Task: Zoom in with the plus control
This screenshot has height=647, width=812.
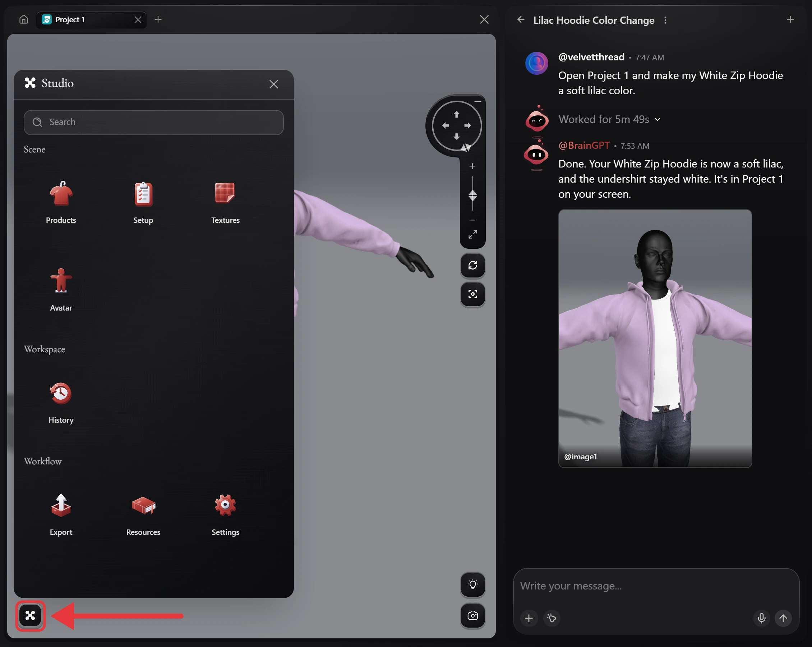Action: point(472,166)
